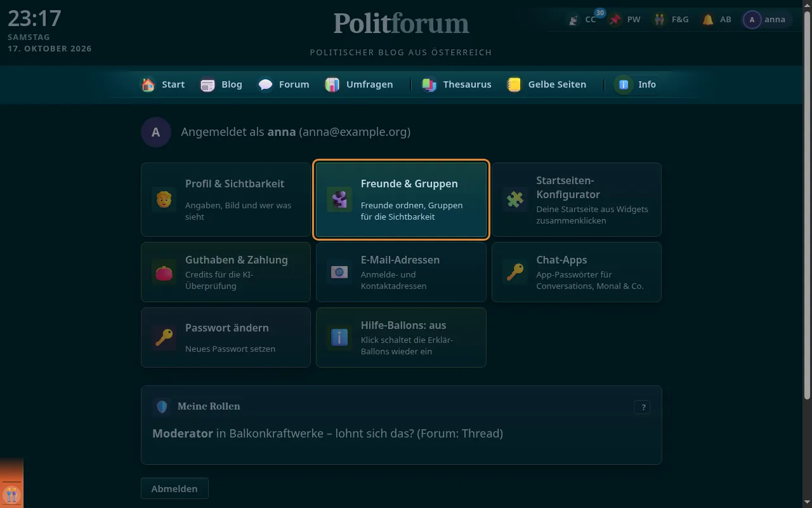Image resolution: width=812 pixels, height=508 pixels.
Task: Open the Freunde & Gruppen card
Action: tap(401, 199)
